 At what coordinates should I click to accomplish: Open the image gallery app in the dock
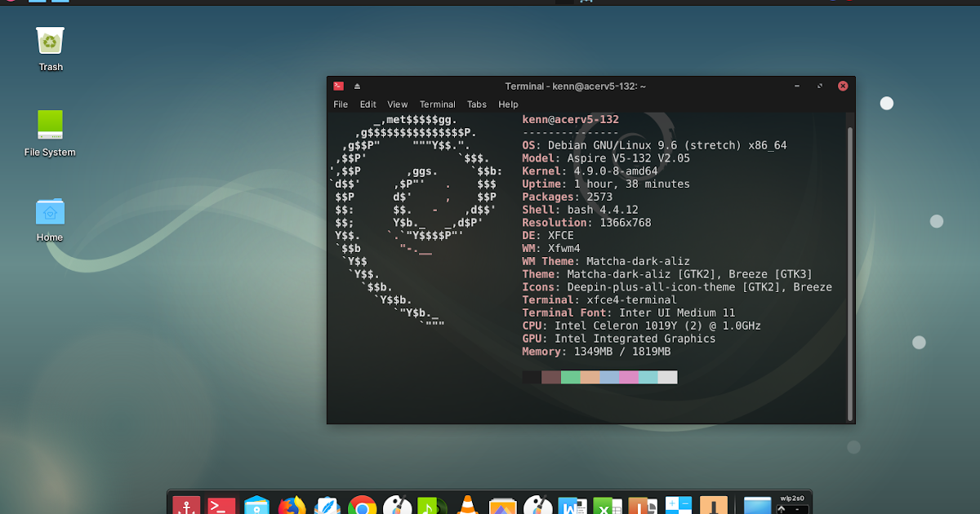point(502,506)
